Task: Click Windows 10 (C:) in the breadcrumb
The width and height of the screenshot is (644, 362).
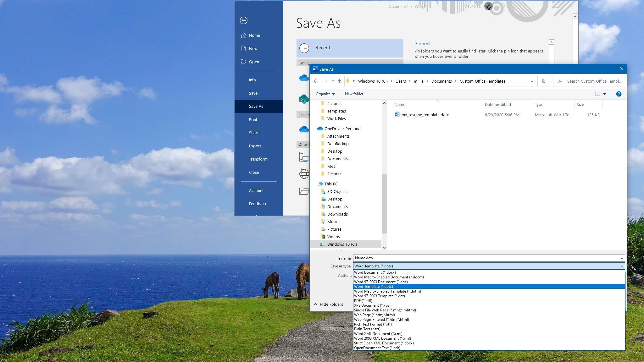Action: [373, 81]
